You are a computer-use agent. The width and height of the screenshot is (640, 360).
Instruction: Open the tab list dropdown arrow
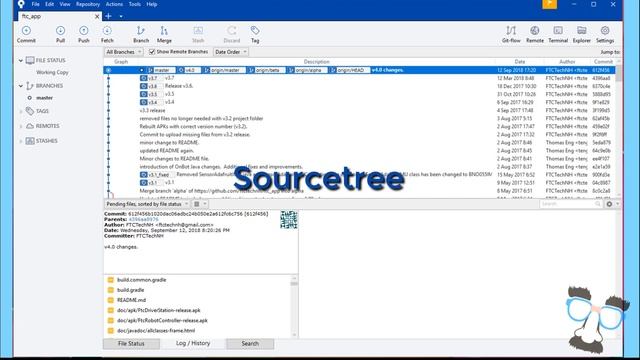pos(121,16)
